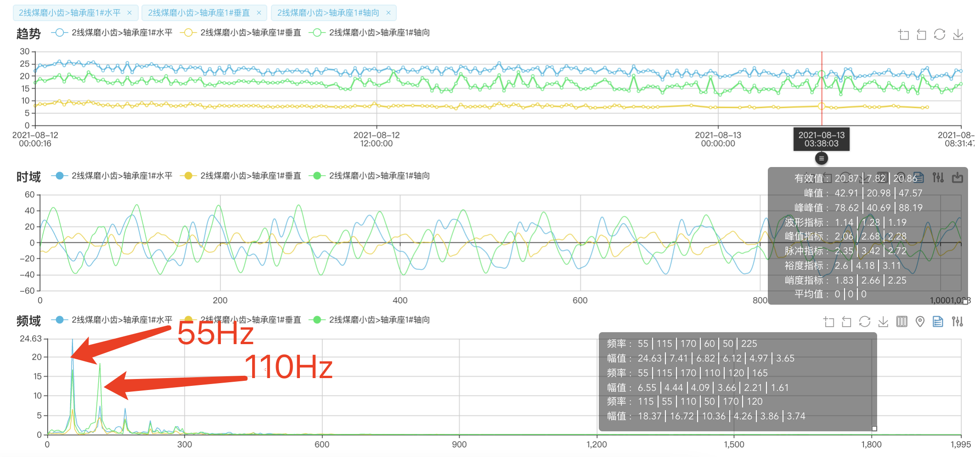This screenshot has height=457, width=980.
Task: Download the trend chart as image
Action: [x=958, y=35]
